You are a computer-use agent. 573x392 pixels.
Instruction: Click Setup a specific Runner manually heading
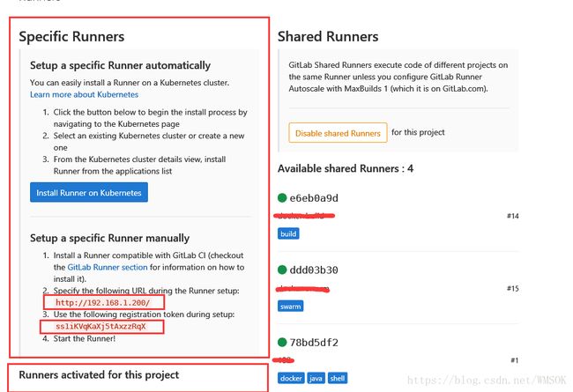[109, 238]
